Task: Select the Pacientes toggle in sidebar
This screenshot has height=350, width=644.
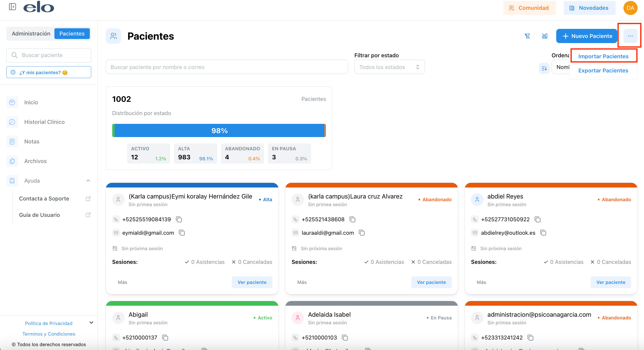Action: [72, 34]
